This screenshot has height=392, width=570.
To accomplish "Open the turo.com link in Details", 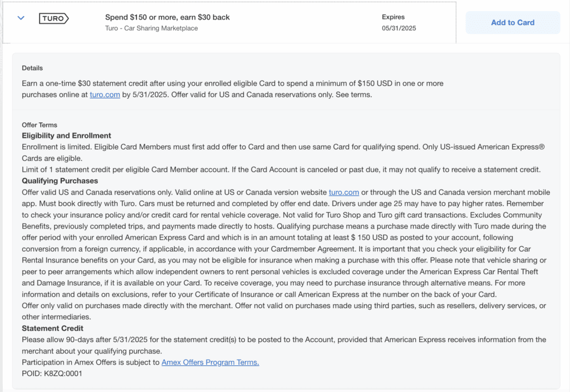I will [x=105, y=95].
